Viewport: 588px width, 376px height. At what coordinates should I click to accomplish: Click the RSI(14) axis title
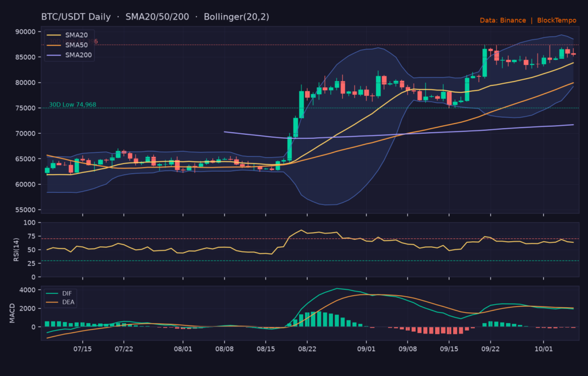(16, 250)
